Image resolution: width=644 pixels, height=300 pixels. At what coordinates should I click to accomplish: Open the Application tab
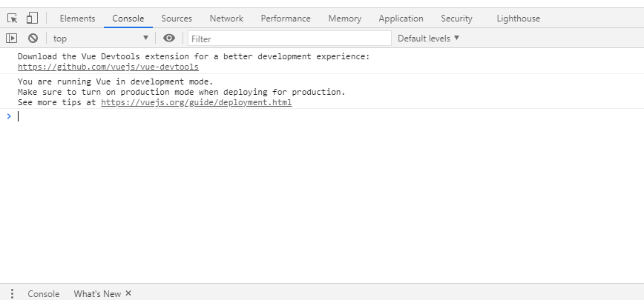(401, 19)
